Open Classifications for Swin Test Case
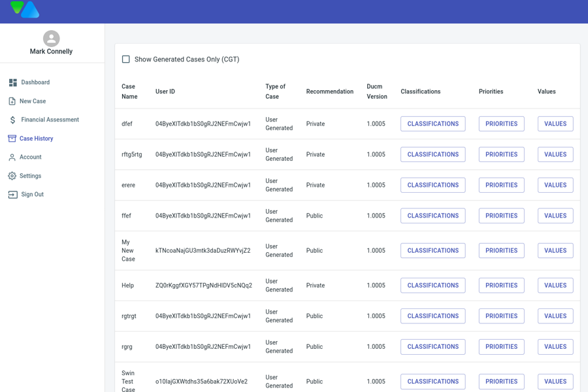This screenshot has height=392, width=588. [433, 382]
